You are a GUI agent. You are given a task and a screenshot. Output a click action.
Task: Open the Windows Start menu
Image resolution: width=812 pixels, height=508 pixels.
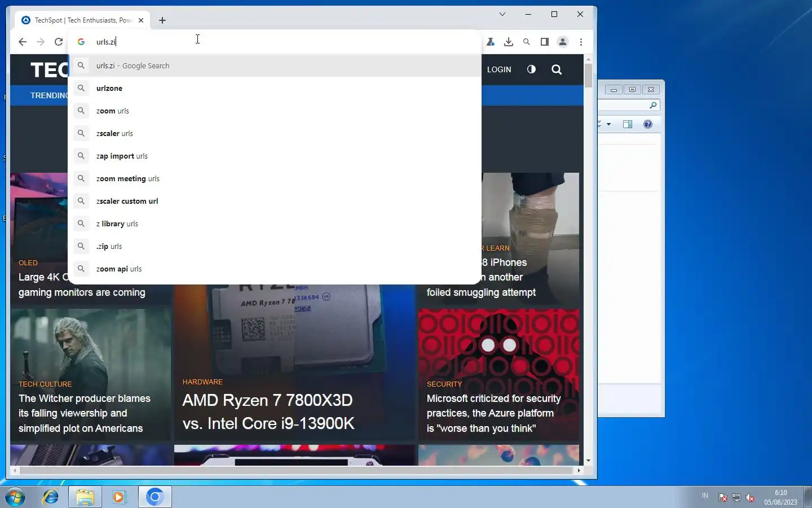(15, 497)
